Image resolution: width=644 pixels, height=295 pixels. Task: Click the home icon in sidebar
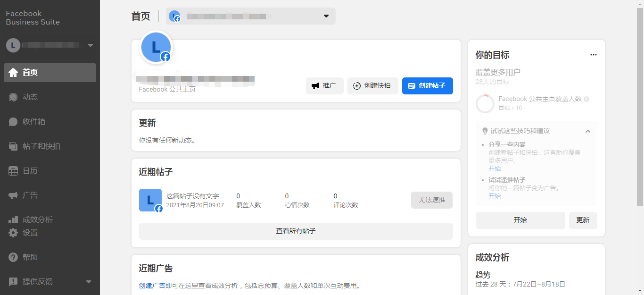pyautogui.click(x=13, y=73)
